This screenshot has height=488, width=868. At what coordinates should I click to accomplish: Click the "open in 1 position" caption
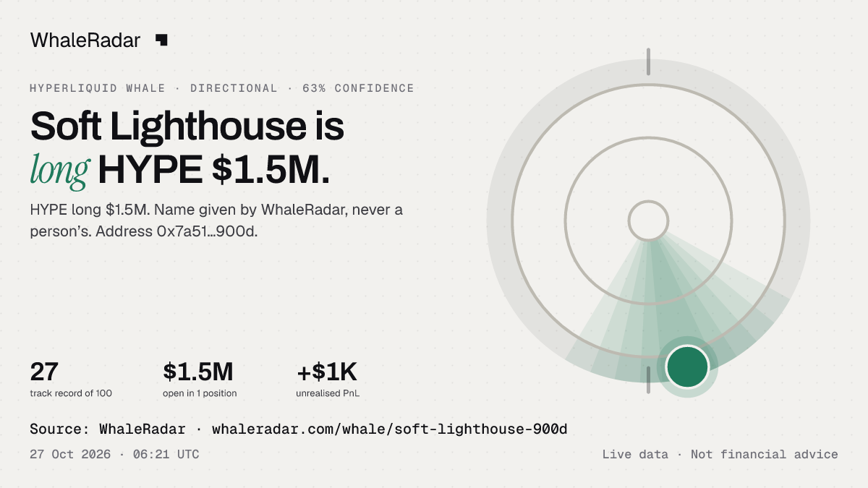click(200, 393)
